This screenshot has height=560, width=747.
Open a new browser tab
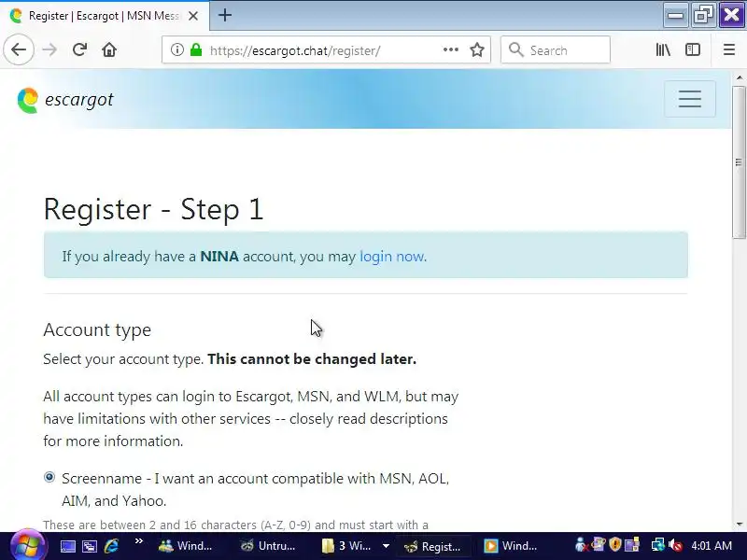click(225, 15)
